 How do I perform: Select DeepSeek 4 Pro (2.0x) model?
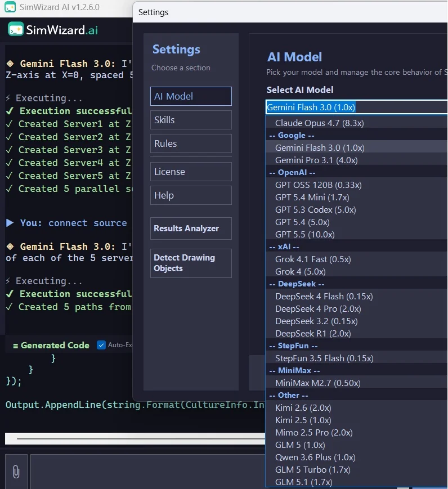click(357, 309)
